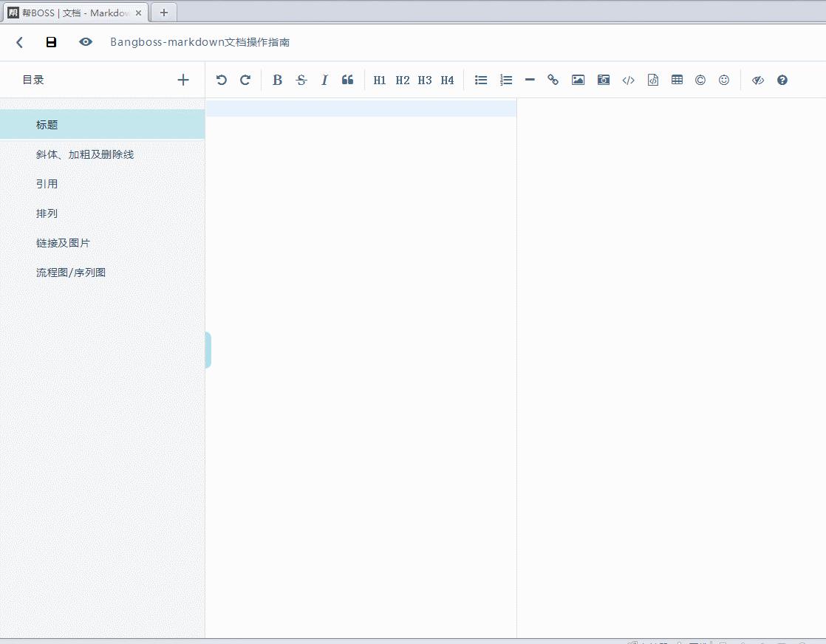Viewport: 826px width, 644px height.
Task: Insert a block quote
Action: click(x=347, y=80)
